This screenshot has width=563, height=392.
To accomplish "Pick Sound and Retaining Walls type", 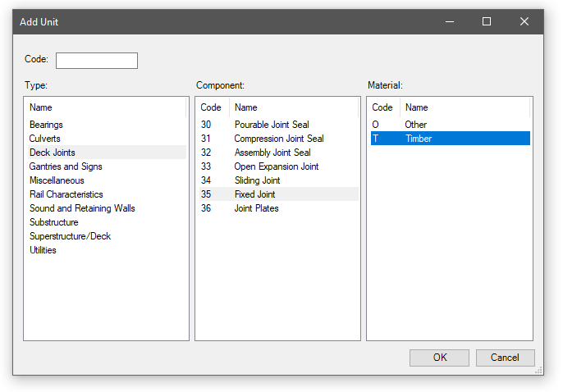I will click(x=82, y=208).
